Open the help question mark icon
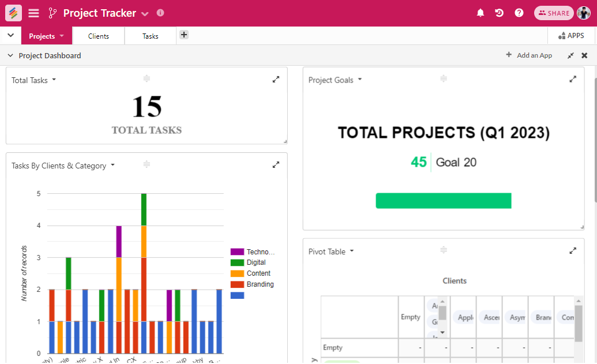The width and height of the screenshot is (597, 364). point(519,13)
